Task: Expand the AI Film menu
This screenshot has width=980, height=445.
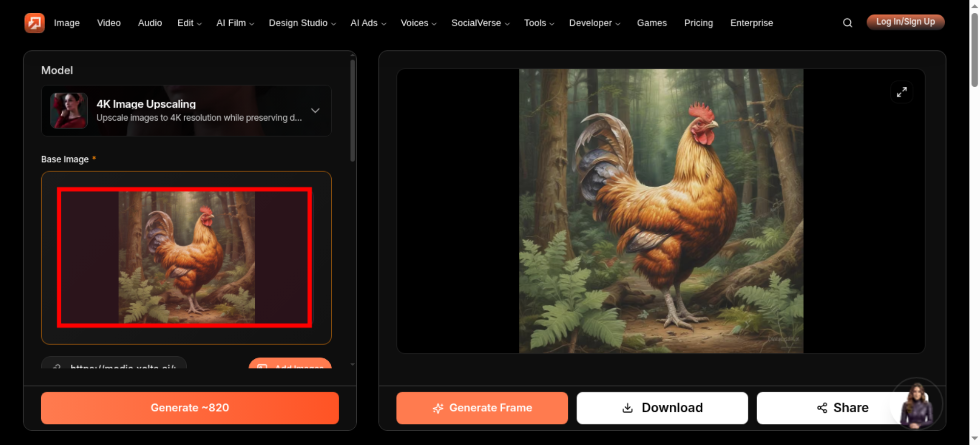Action: (x=235, y=23)
